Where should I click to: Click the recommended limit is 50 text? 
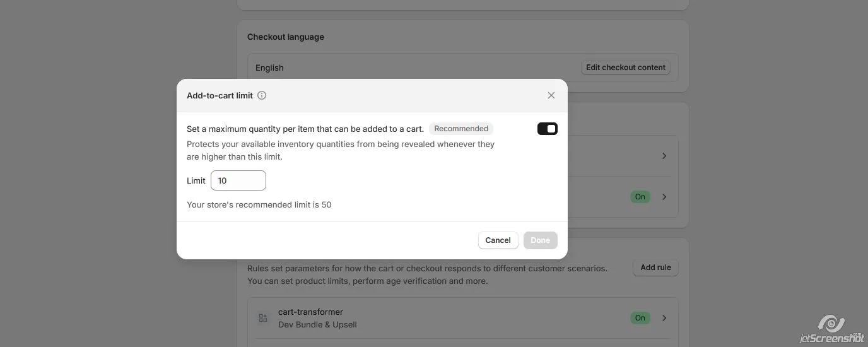(259, 204)
